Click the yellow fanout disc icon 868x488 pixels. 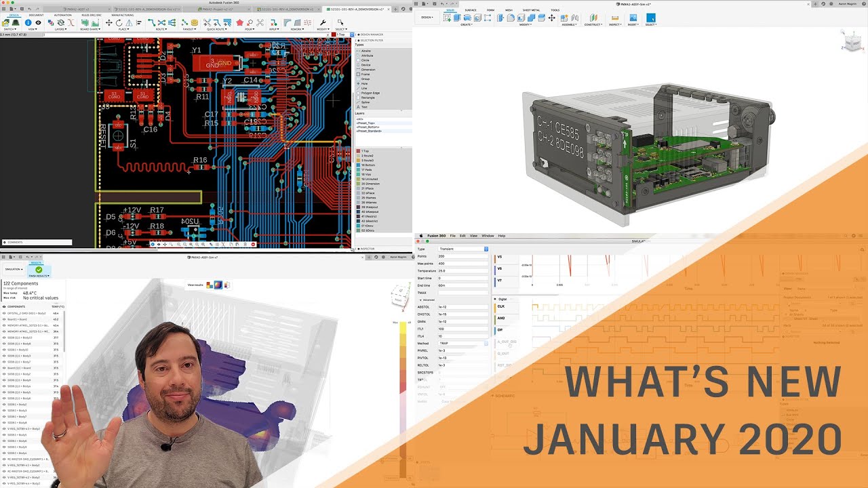tap(195, 23)
